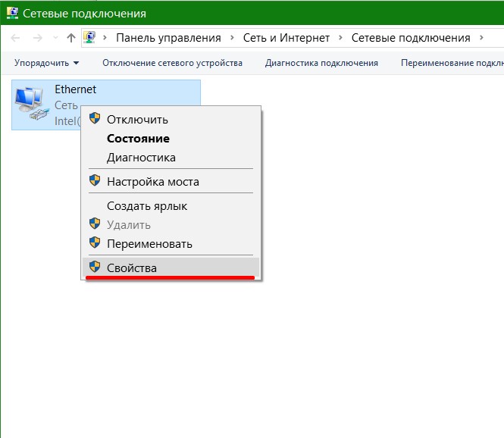Click shield icon beside Переименовать

coord(95,242)
